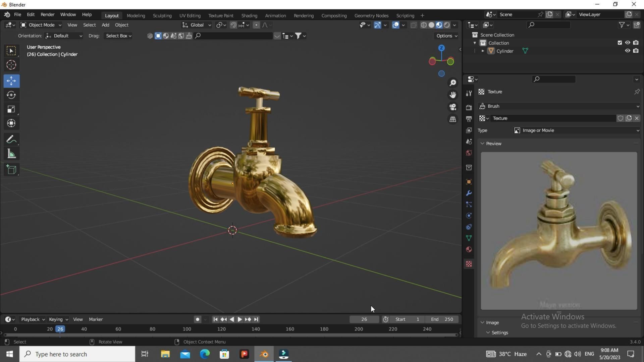Open Render properties tab

tap(469, 108)
